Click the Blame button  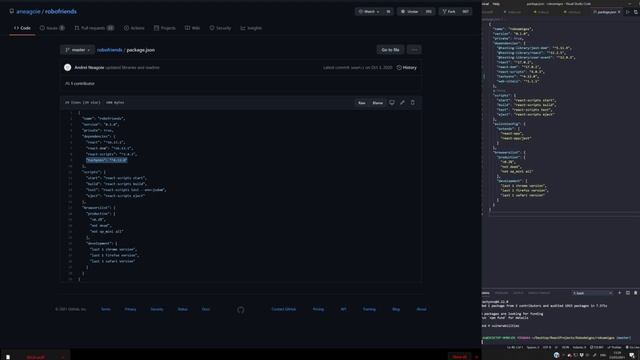point(378,103)
